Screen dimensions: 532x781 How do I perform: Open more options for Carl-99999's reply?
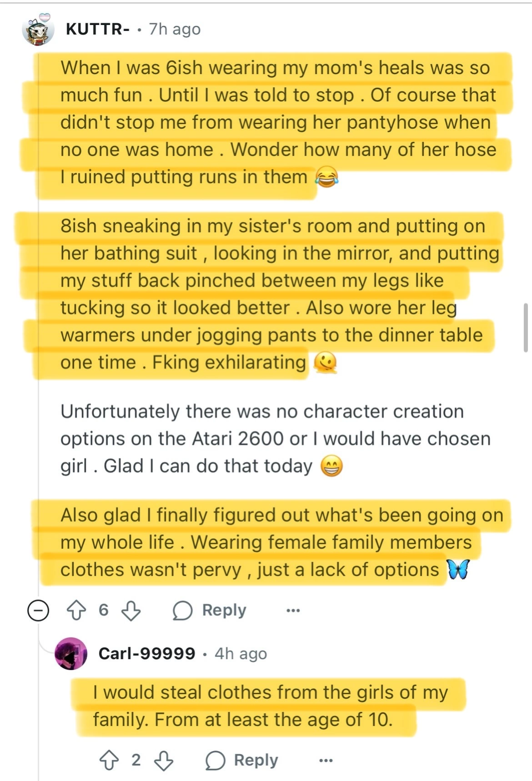coord(326,760)
